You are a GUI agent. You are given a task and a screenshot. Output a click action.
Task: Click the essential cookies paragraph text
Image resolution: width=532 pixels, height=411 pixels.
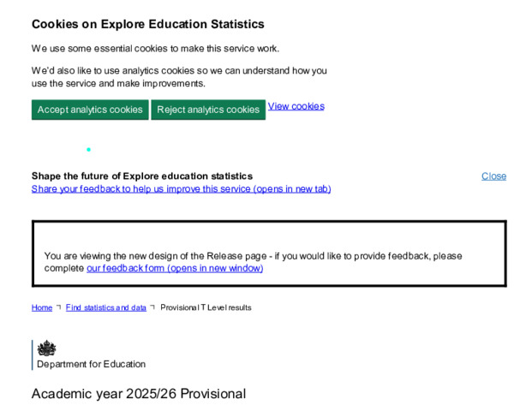pos(155,49)
